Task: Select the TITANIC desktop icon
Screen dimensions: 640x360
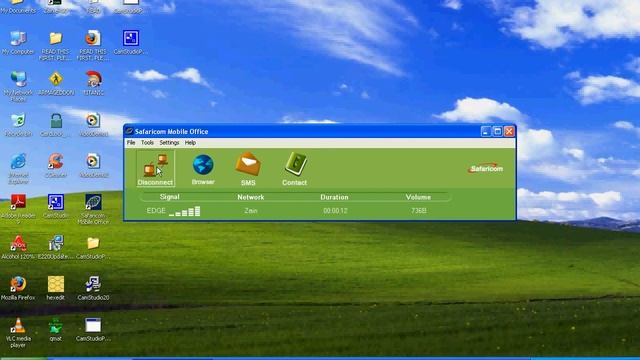Action: click(x=93, y=83)
